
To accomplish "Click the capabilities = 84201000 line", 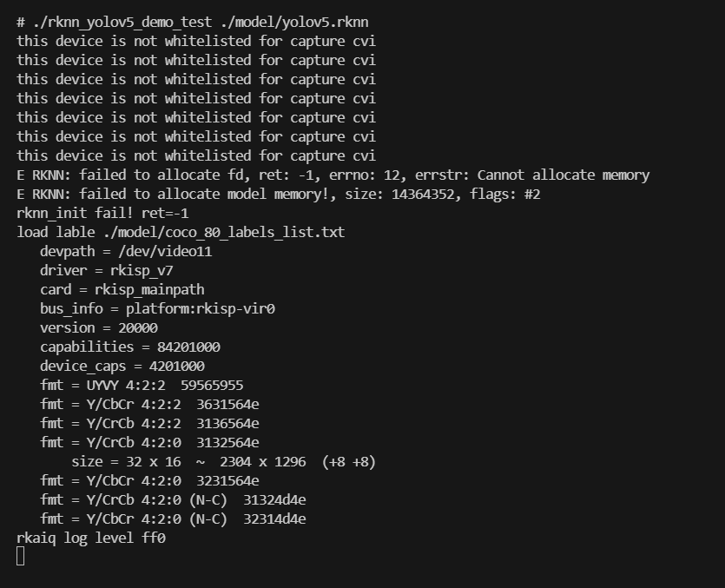I will coord(130,347).
